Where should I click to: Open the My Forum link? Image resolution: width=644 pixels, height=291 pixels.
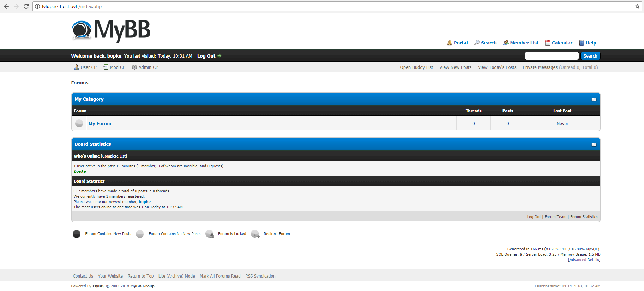click(x=100, y=123)
